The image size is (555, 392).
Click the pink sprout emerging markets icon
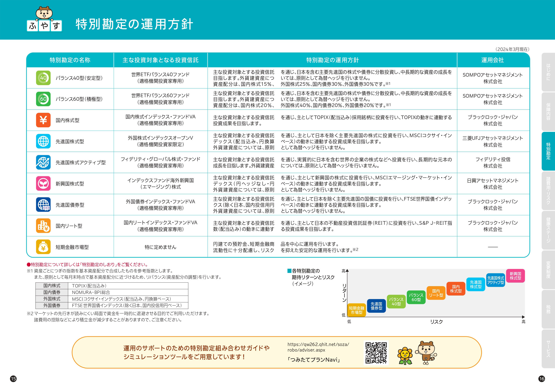(43, 184)
